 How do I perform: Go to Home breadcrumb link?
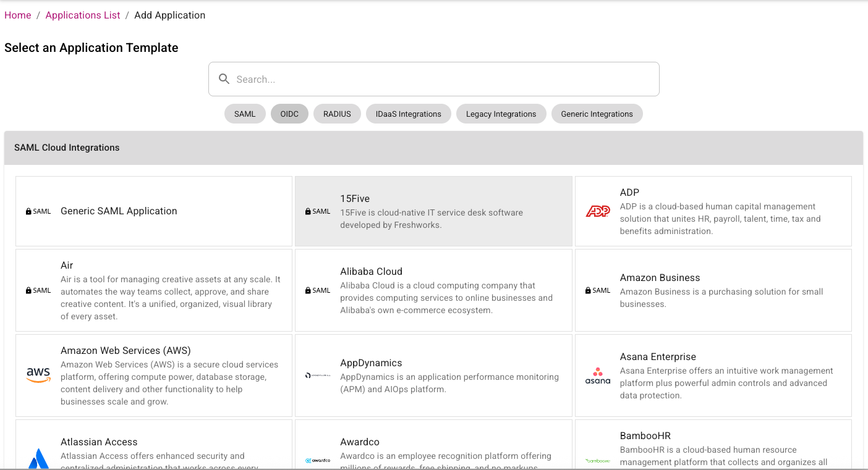tap(18, 15)
